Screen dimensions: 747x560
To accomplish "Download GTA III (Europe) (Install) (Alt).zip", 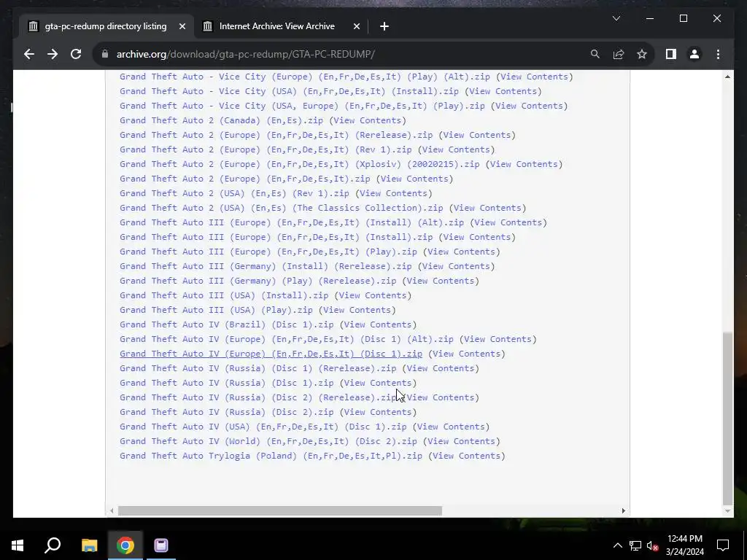I will tap(292, 222).
